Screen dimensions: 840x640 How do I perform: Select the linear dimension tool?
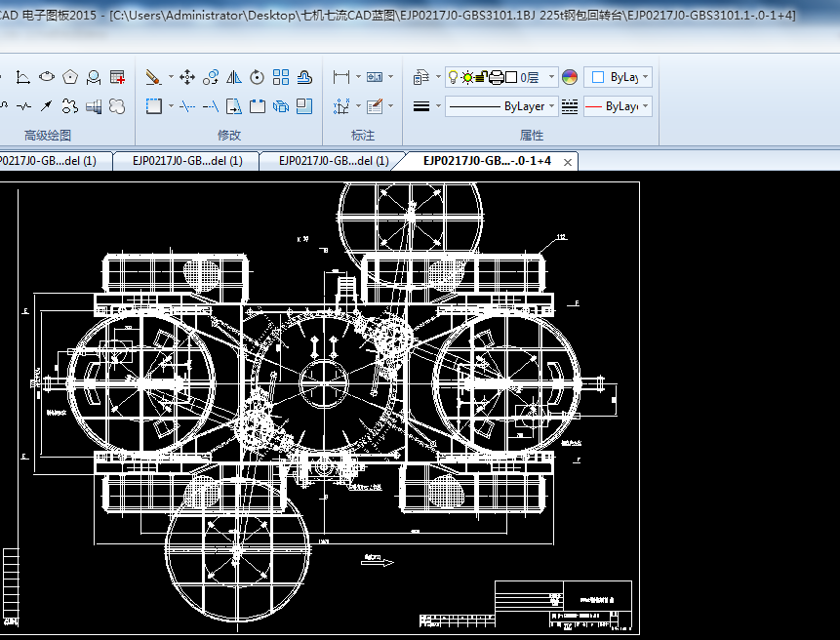[x=341, y=77]
